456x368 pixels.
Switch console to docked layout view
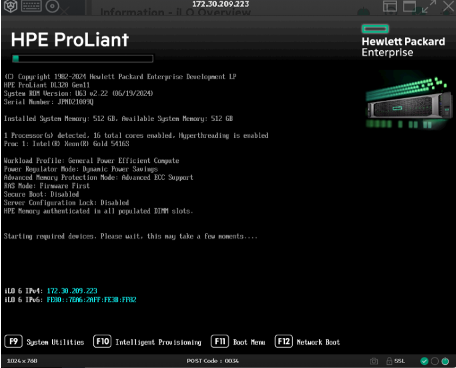click(390, 6)
